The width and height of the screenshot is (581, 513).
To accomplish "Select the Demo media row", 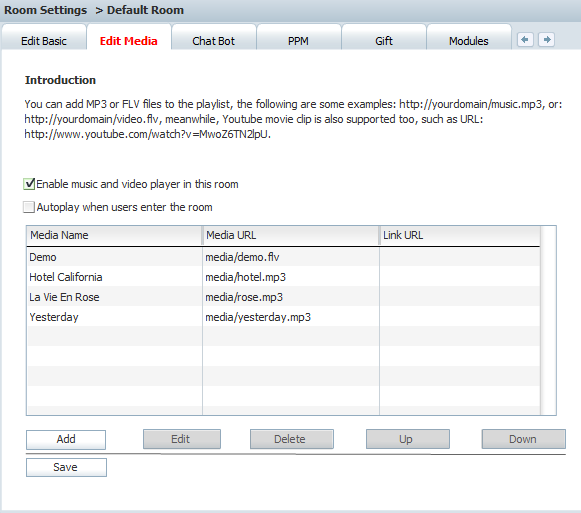I will [x=283, y=257].
